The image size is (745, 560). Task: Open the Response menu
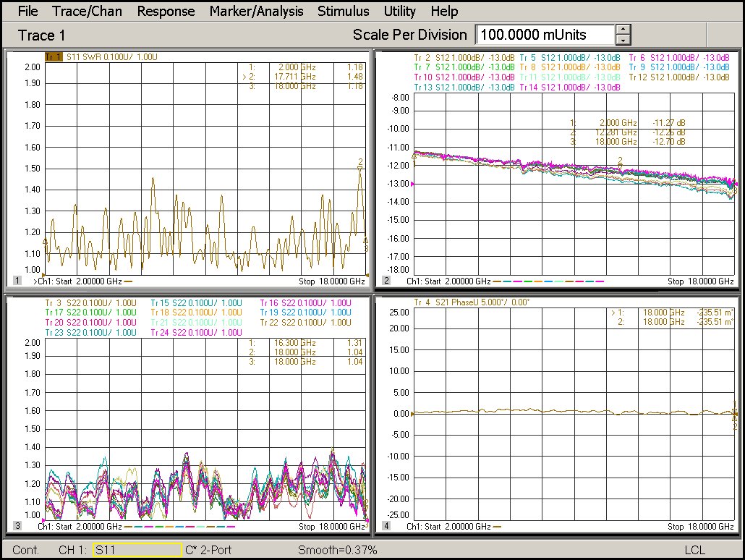[166, 11]
